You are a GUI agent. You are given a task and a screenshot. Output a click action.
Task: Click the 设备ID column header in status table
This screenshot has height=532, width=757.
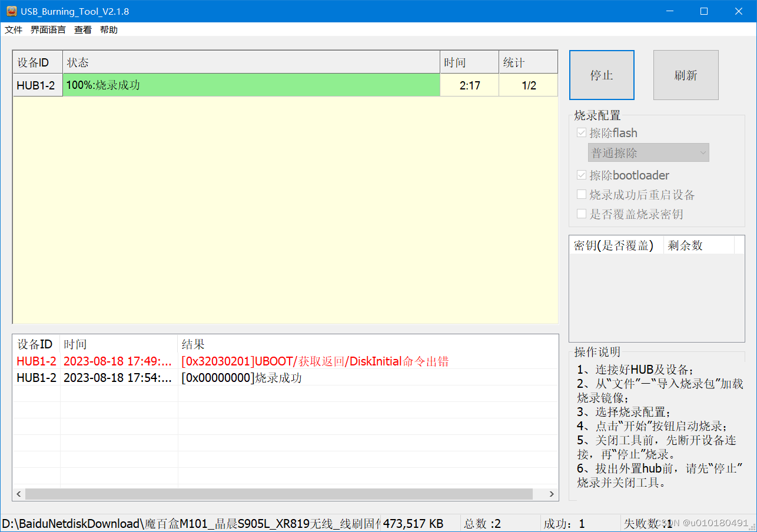click(x=38, y=62)
